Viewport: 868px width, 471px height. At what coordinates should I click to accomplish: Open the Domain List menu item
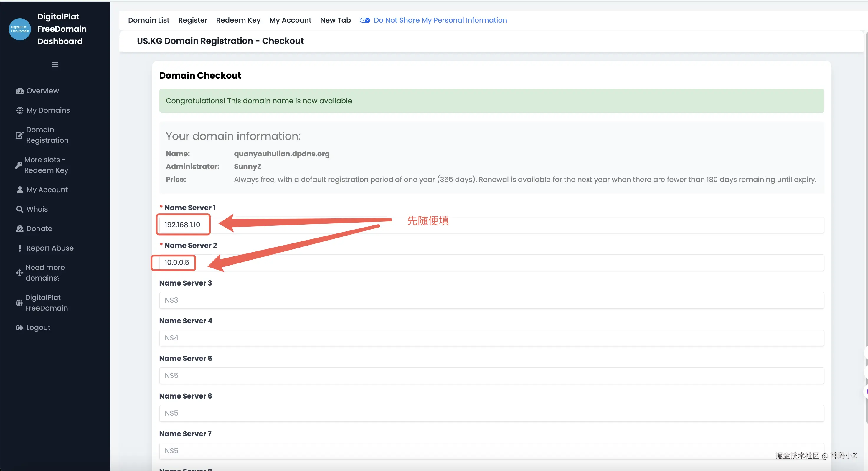point(148,20)
